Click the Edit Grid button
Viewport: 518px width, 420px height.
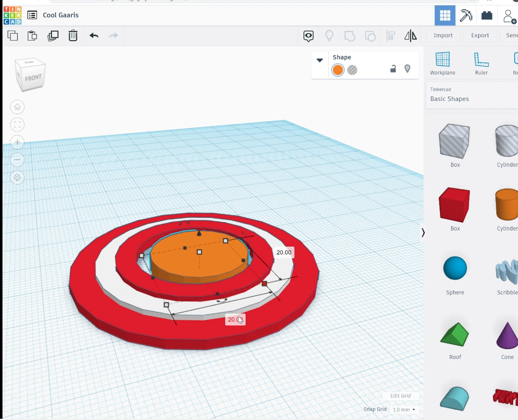400,396
